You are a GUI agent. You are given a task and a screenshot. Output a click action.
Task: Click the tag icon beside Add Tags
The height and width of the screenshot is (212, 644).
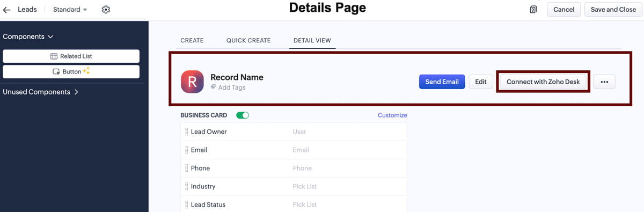pos(213,87)
